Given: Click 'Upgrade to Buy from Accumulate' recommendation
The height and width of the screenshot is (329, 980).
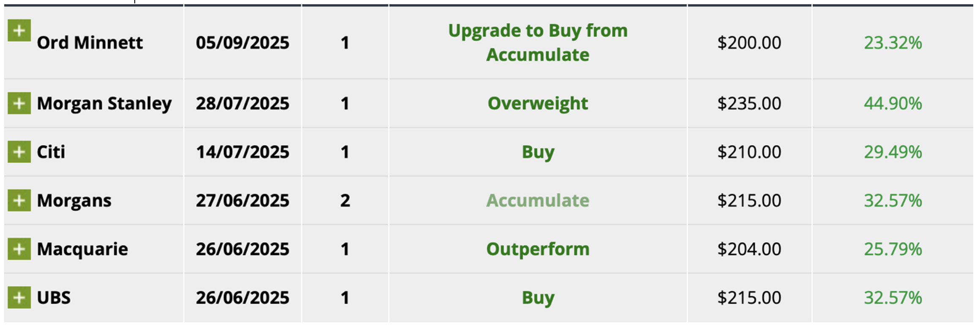Looking at the screenshot, I should pyautogui.click(x=538, y=43).
